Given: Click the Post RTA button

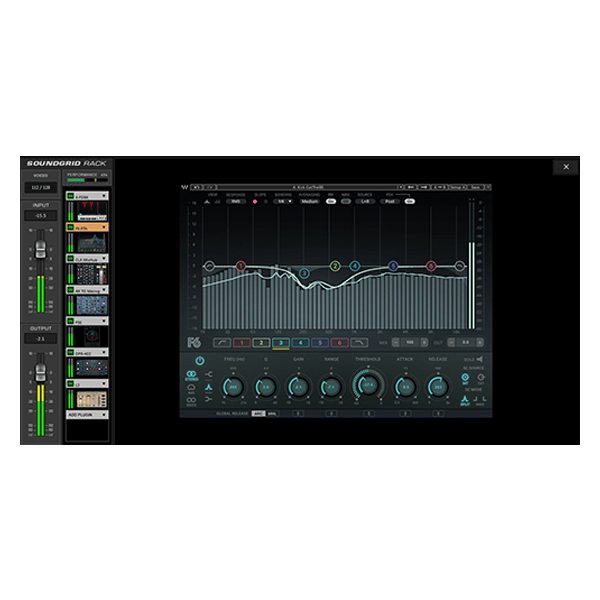Looking at the screenshot, I should click(390, 201).
